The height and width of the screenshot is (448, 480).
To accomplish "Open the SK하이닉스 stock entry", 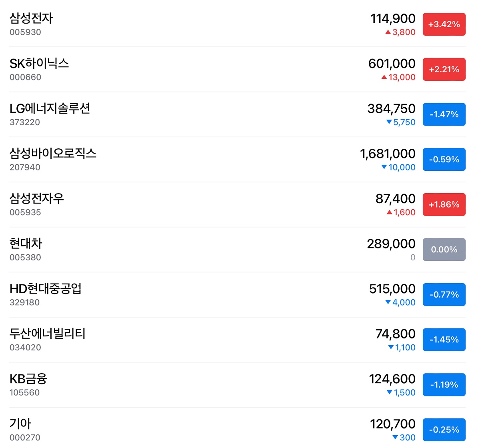I will 39,63.
